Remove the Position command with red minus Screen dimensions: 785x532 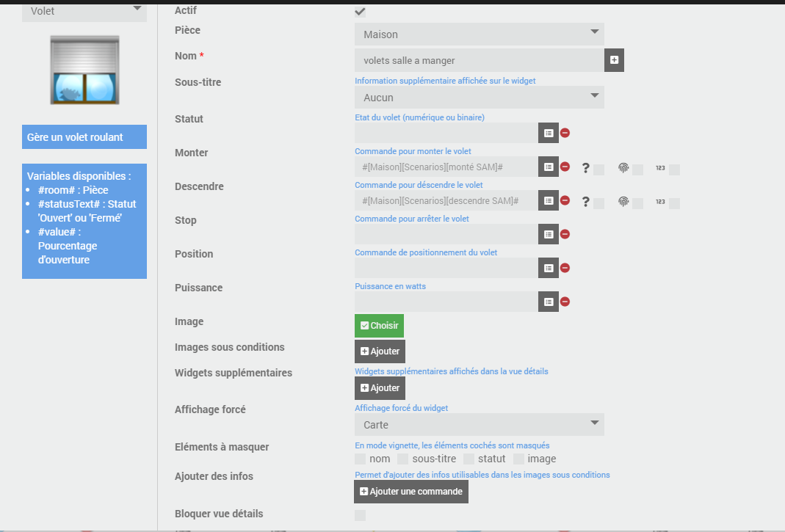(x=565, y=268)
